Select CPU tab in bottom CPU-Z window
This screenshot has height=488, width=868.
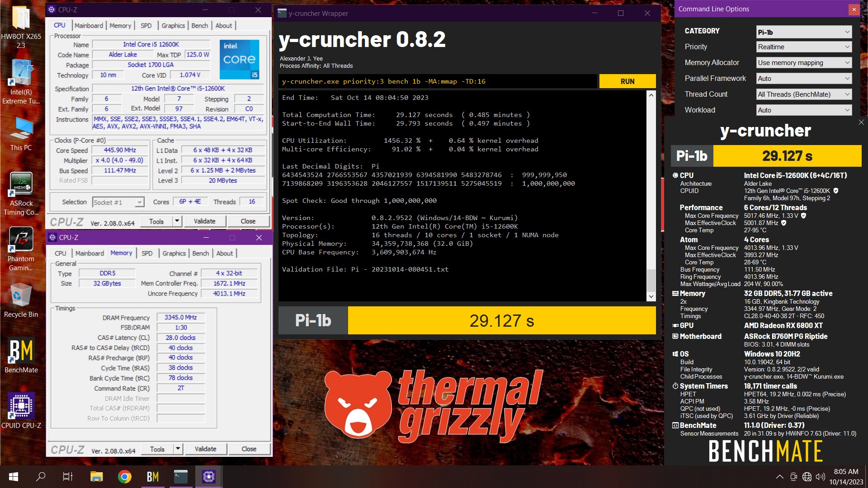[x=61, y=253]
